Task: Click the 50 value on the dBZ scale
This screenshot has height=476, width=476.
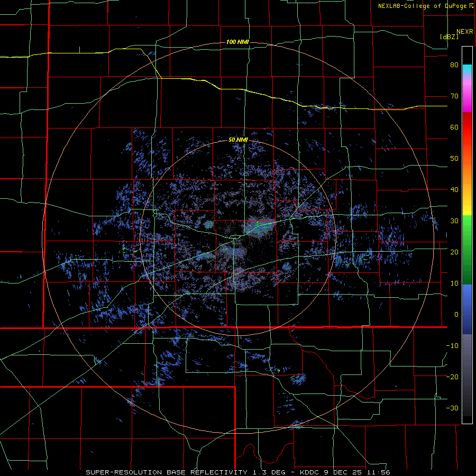Action: pos(454,159)
